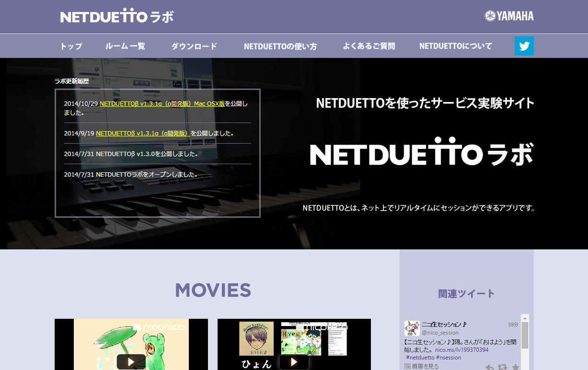The image size is (588, 370).
Task: Click the 概要を見る link in the tweet
Action: coord(425,366)
